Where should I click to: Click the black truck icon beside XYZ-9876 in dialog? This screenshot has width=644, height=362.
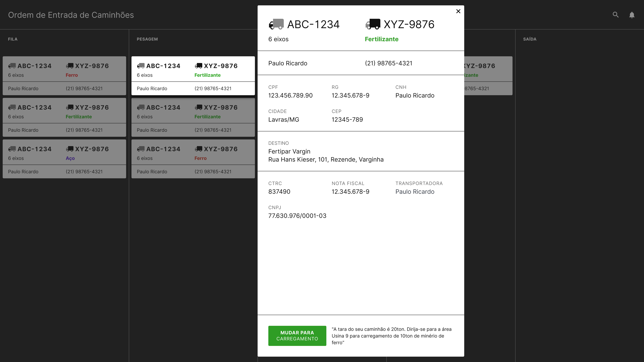tap(373, 24)
